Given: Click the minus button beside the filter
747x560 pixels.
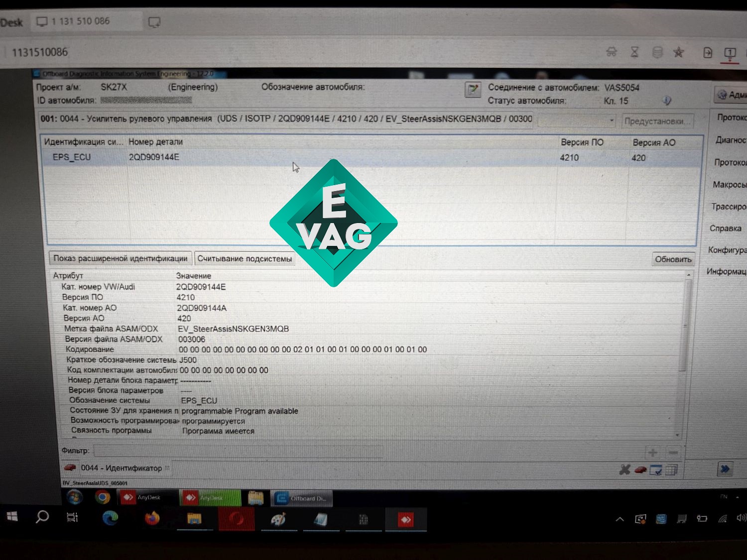Looking at the screenshot, I should (673, 452).
